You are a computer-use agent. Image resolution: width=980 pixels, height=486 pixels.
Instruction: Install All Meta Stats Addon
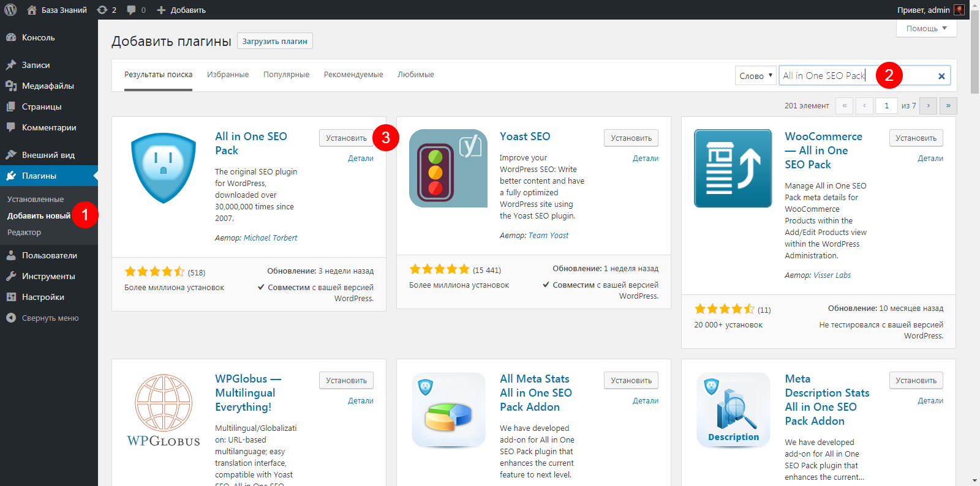point(631,380)
